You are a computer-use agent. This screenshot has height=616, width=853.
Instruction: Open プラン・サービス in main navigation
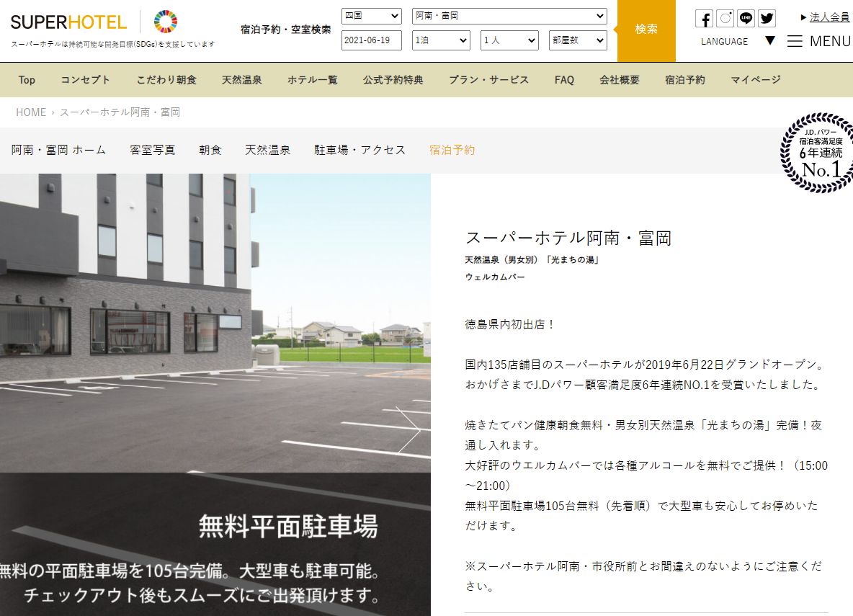(x=489, y=80)
